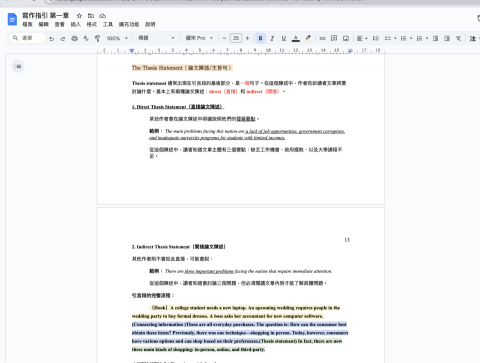This screenshot has height=363, width=480.
Task: Increase font size with plus button
Action: tap(247, 38)
